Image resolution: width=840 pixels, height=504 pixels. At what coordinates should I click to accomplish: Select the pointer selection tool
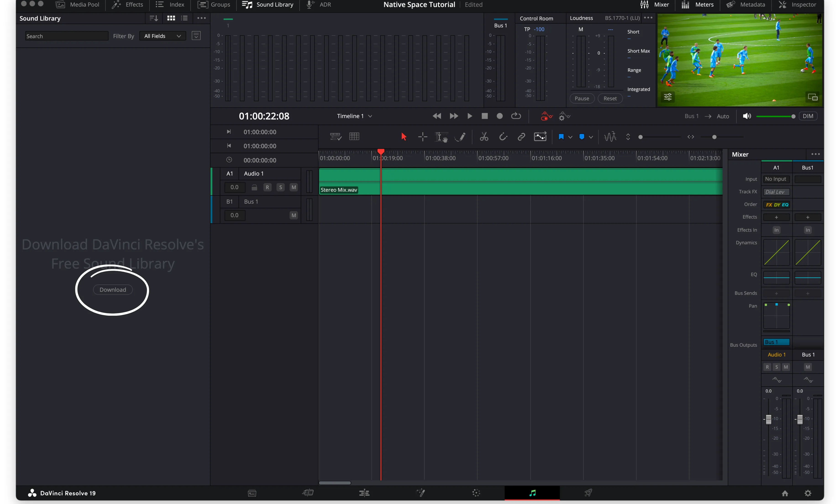403,137
